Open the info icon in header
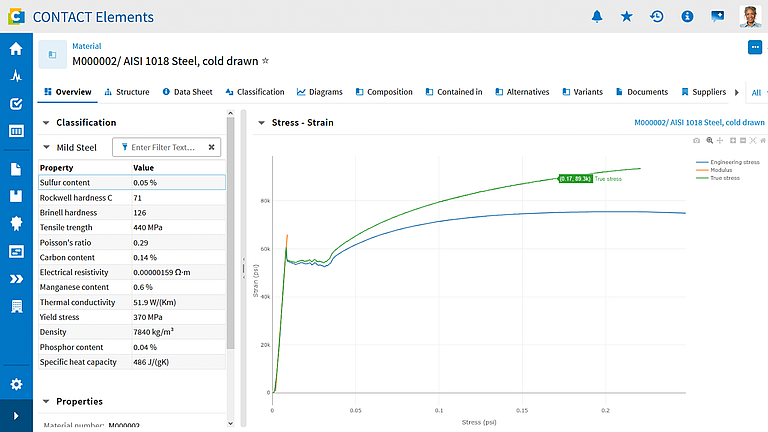Screen dimensions: 768x432 coord(687,17)
